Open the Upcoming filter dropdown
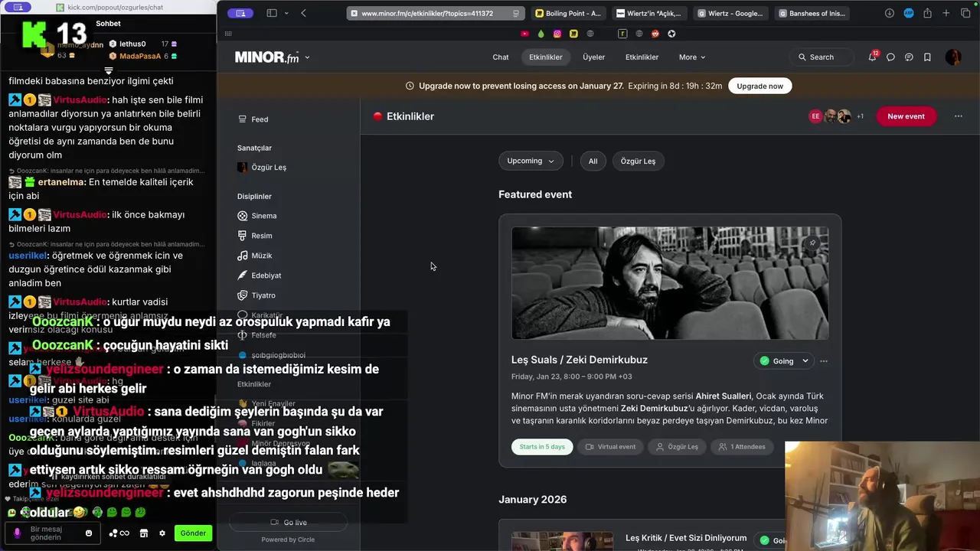Viewport: 980px width, 551px height. click(531, 161)
